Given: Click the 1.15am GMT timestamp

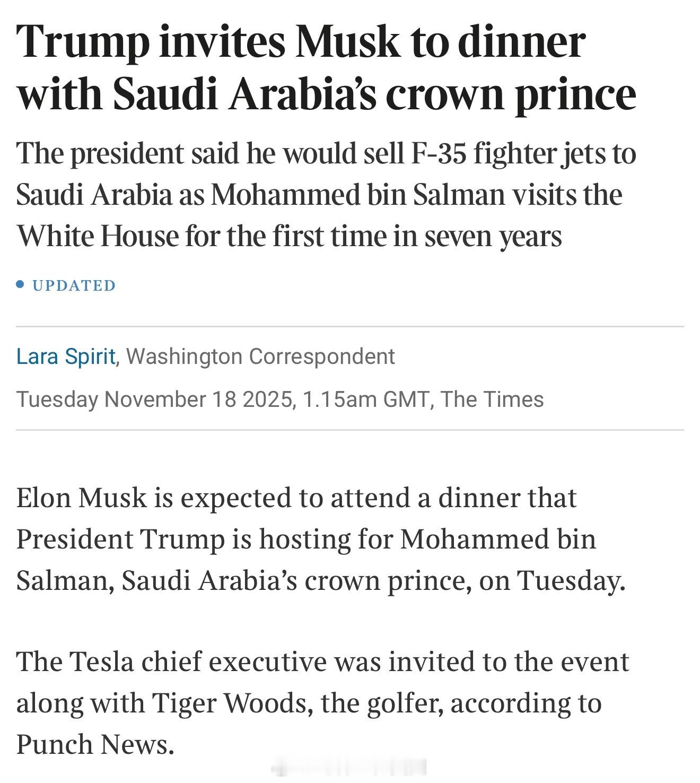Looking at the screenshot, I should pos(365,399).
